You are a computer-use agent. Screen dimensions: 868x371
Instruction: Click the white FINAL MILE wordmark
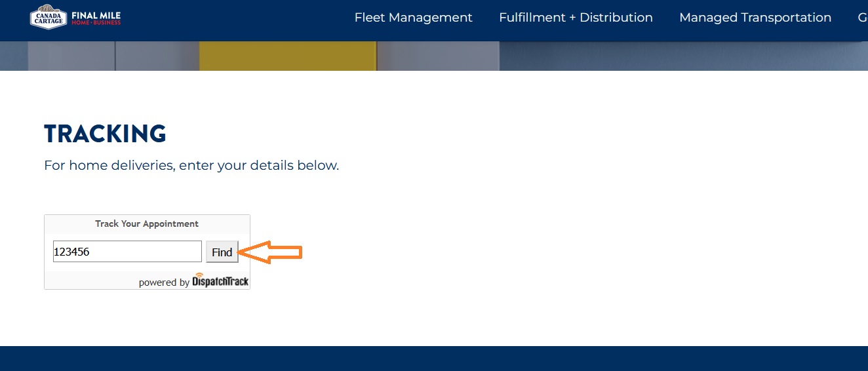tap(96, 15)
